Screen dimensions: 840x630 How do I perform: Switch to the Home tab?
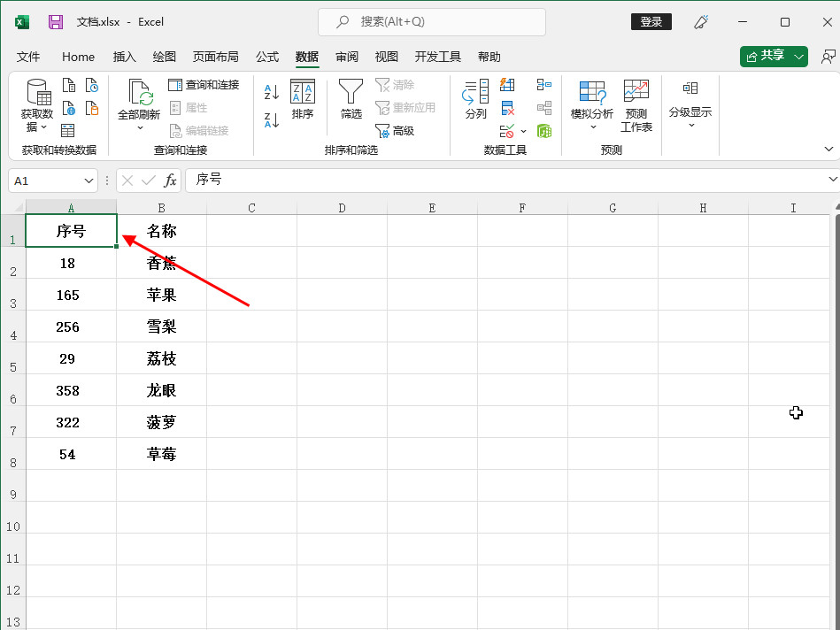tap(78, 57)
